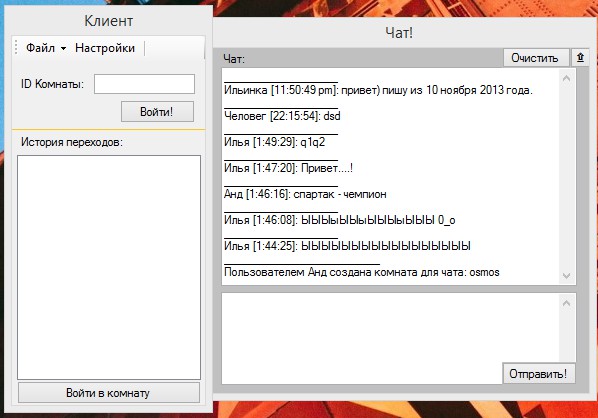Click the Чат: label
Viewport: 598px width, 418px height.
point(234,59)
